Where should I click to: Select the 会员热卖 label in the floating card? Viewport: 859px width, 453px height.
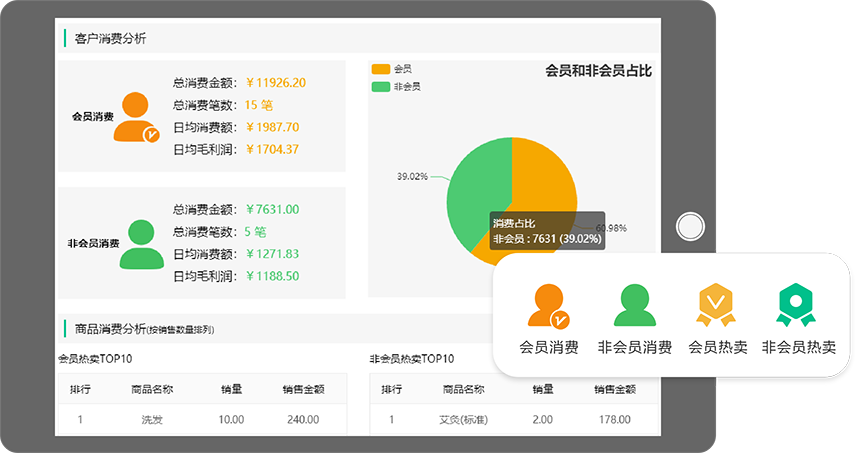[718, 347]
